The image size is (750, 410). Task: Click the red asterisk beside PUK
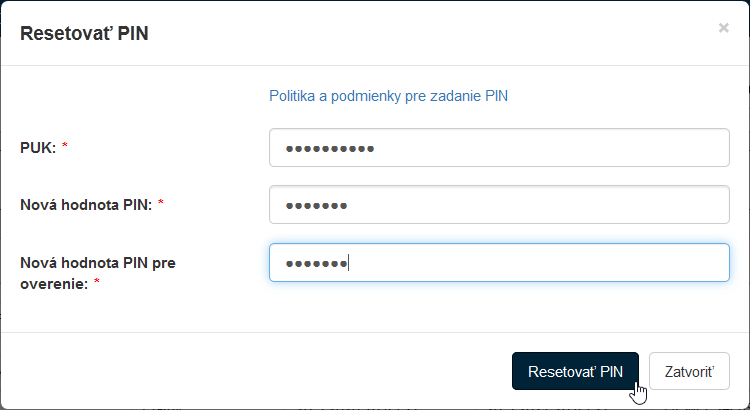65,147
